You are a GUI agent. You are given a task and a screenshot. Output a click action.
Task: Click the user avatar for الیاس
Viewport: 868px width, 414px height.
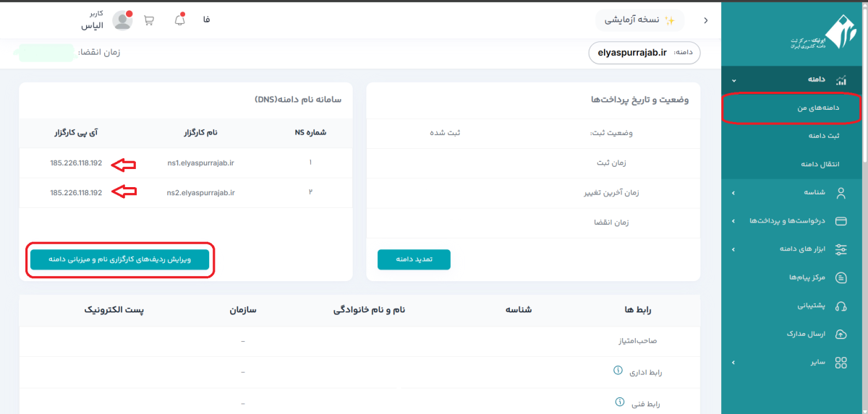point(122,20)
